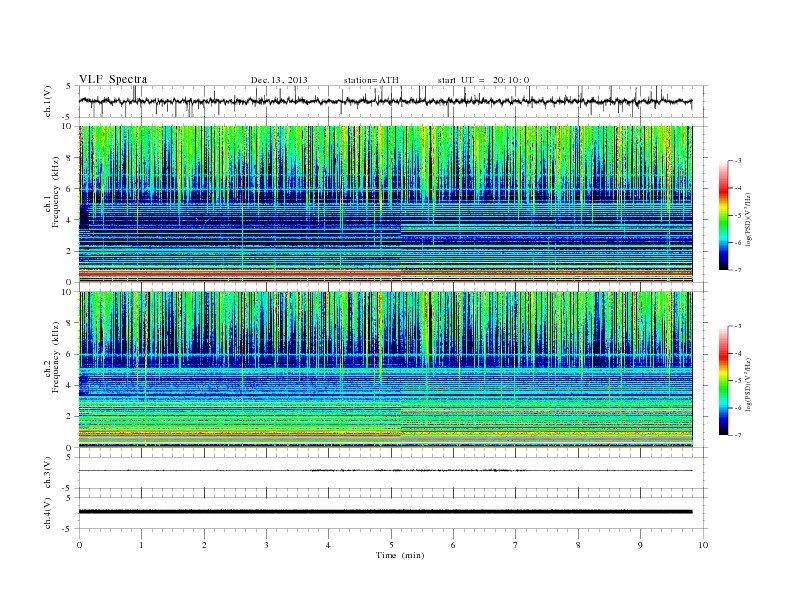The width and height of the screenshot is (792, 612).
Task: Click the "Time (min)" x-axis label
Action: click(x=400, y=555)
